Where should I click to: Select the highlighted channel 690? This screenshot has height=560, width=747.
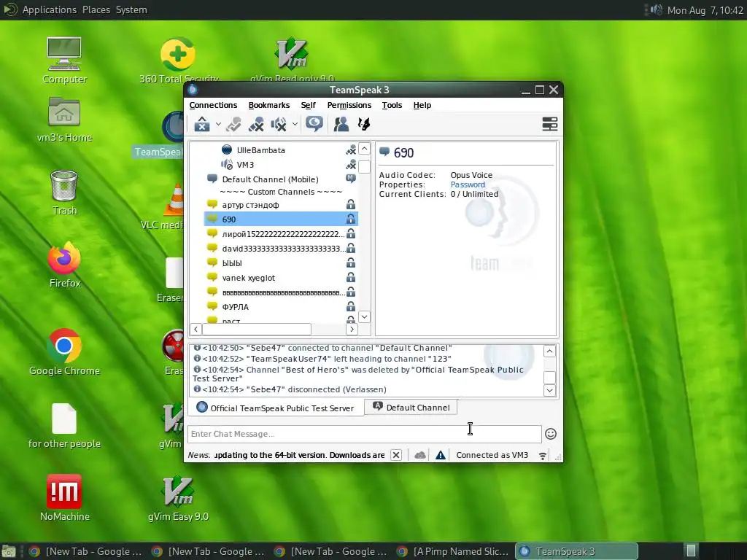pyautogui.click(x=281, y=219)
